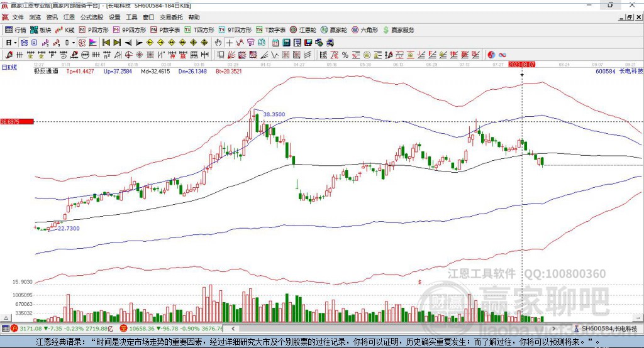This screenshot has width=644, height=348.
Task: Click the circled crosshair target tool
Action: coord(128,55)
